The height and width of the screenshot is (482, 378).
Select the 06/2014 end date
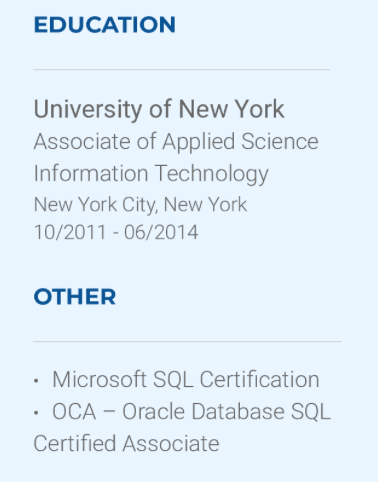tap(161, 232)
